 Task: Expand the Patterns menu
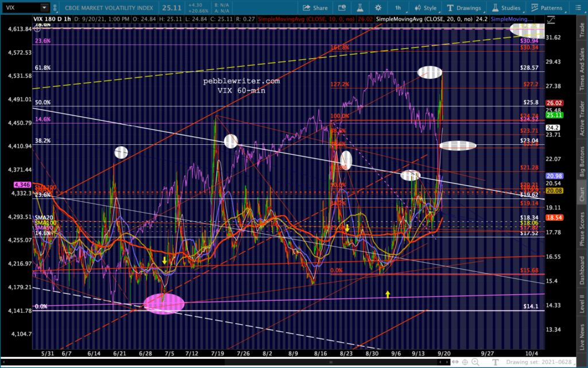point(546,8)
